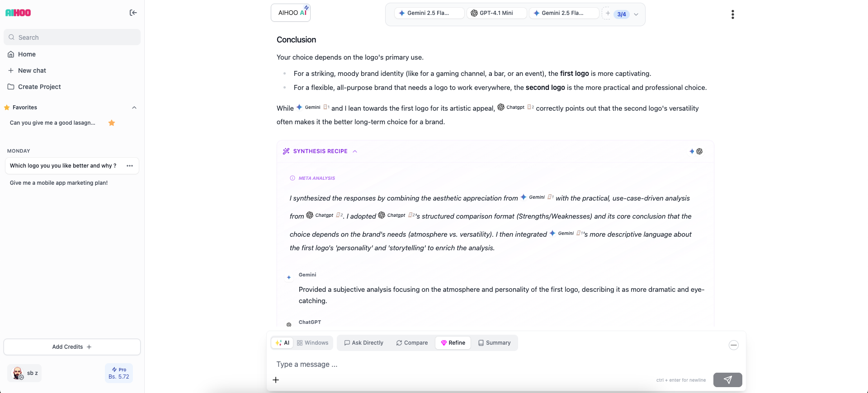Click the AIHOO logo in sidebar

18,13
